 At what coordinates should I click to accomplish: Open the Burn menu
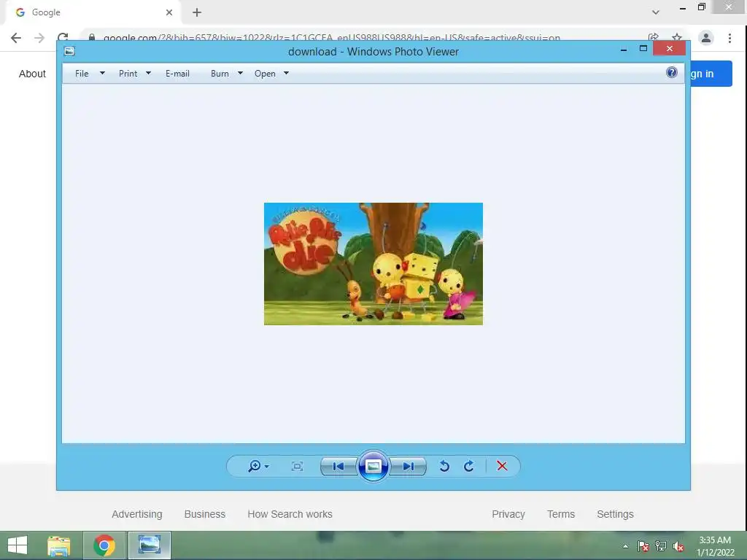[x=220, y=74]
